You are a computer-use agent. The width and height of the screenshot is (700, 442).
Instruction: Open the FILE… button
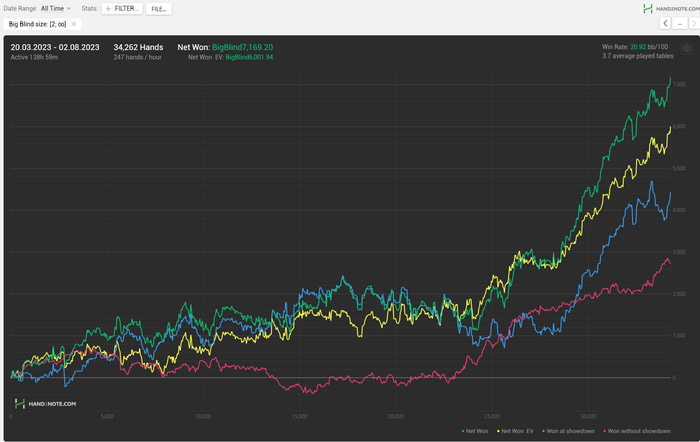tap(158, 8)
